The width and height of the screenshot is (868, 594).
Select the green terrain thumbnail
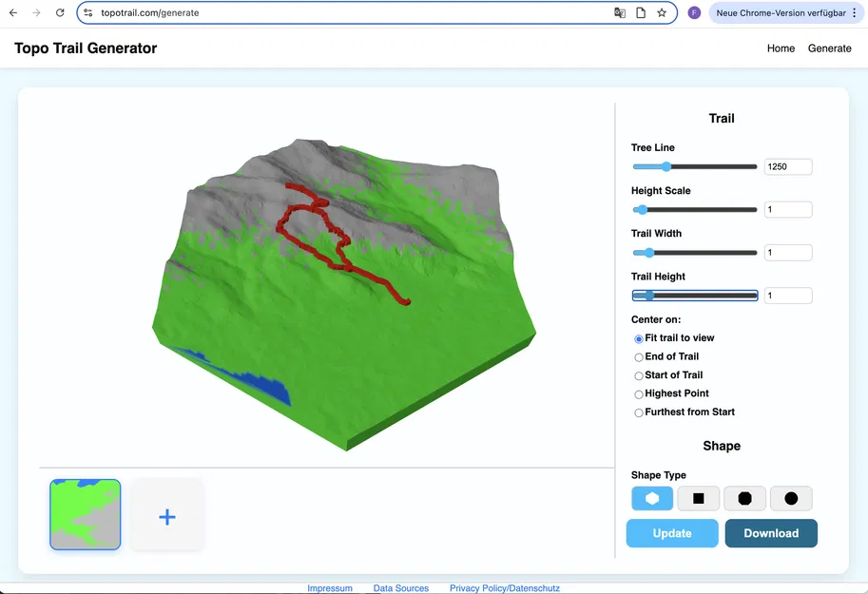tap(85, 516)
